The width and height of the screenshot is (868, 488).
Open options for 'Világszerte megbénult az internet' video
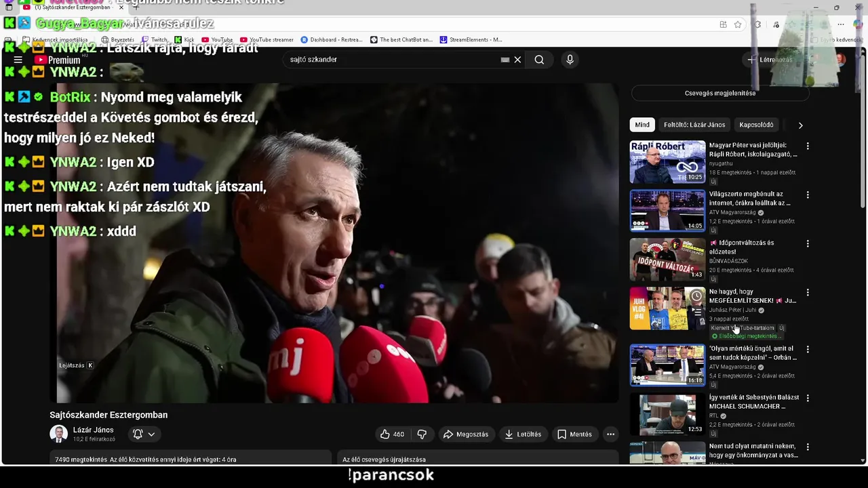pyautogui.click(x=807, y=195)
